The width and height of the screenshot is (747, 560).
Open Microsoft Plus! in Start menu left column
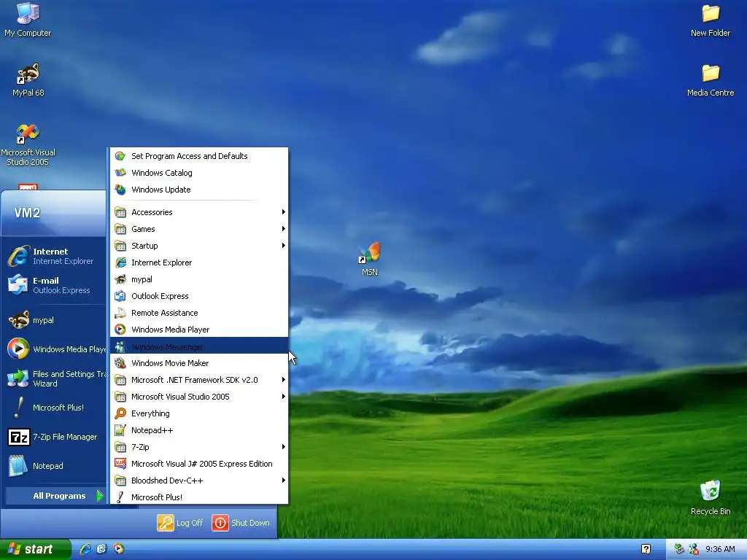(x=55, y=408)
